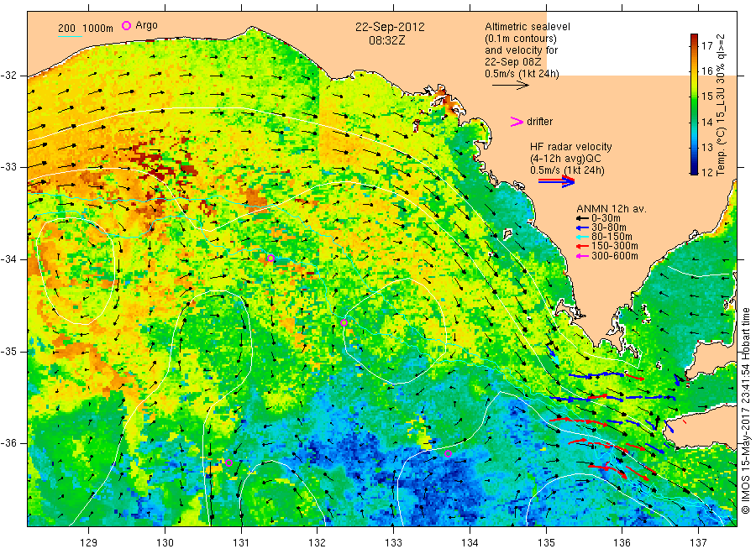Click the Argo float marker near 132.3E, 34.7S
The height and width of the screenshot is (554, 756).
coord(344,323)
